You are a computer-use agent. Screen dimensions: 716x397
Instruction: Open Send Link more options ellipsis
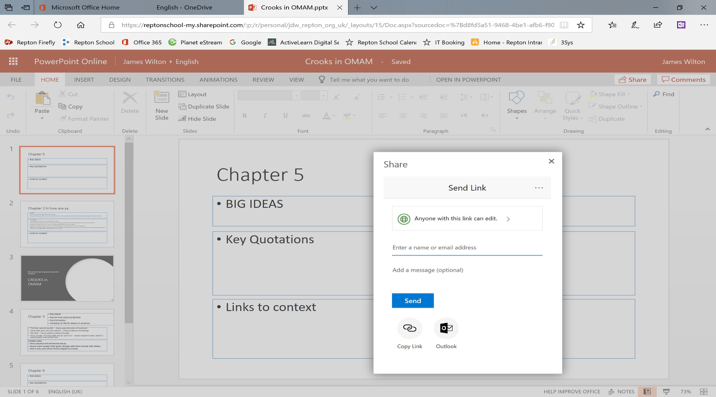(539, 188)
